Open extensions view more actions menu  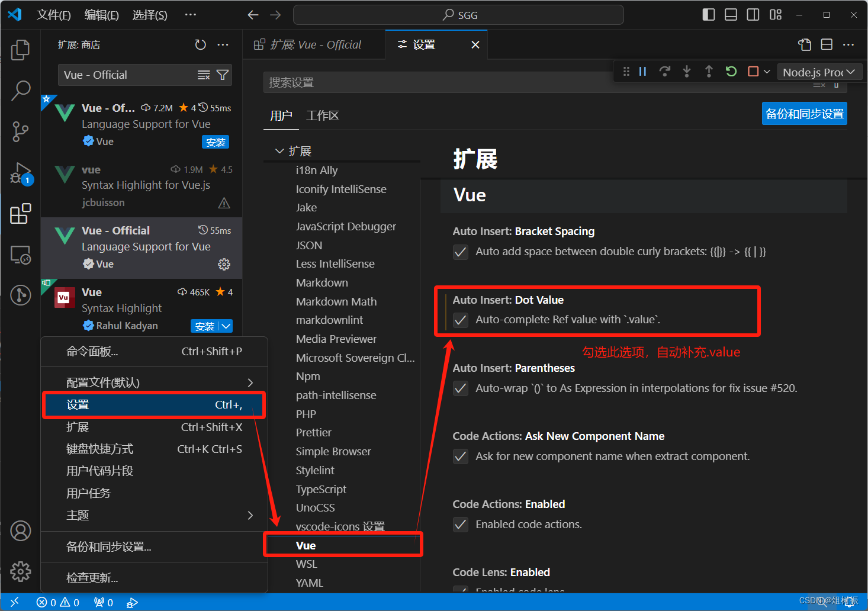click(x=223, y=45)
